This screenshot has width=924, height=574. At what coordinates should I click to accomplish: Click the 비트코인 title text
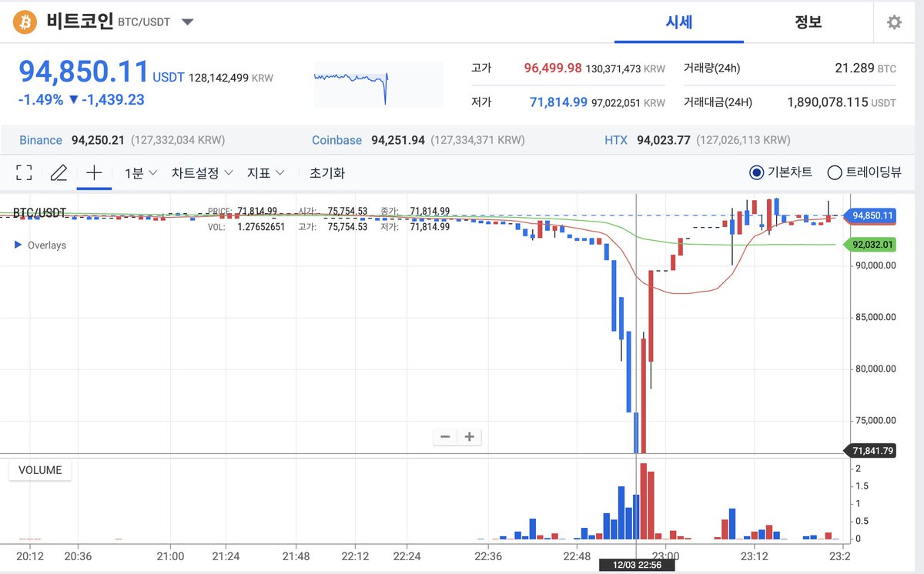pos(79,22)
